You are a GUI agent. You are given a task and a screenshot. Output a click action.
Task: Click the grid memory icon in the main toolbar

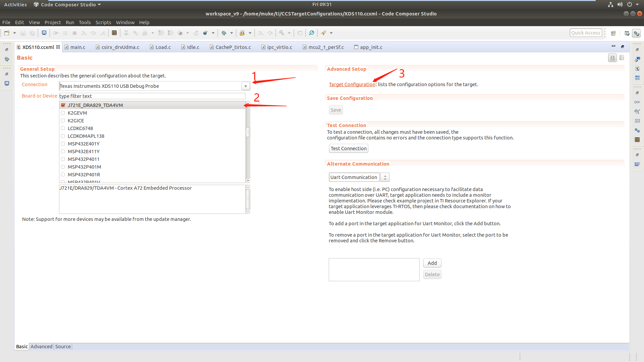114,33
